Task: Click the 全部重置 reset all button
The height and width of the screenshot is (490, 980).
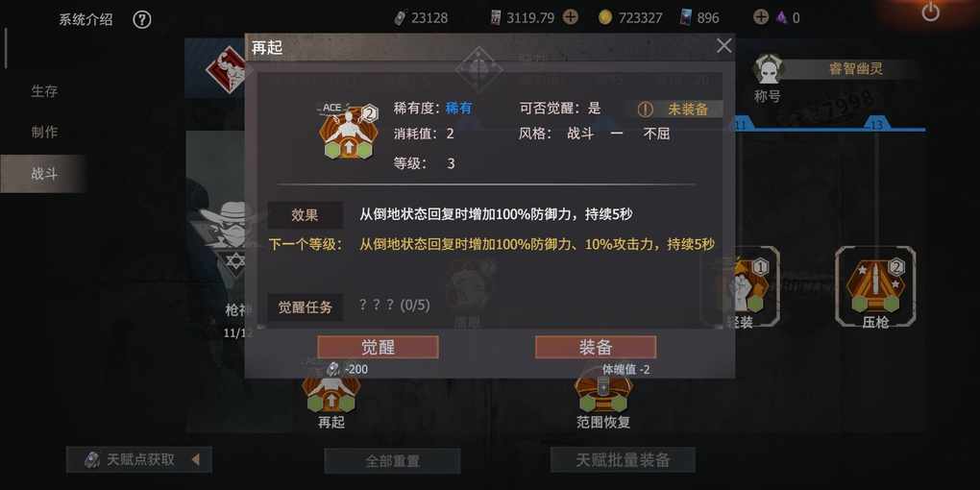Action: pyautogui.click(x=393, y=461)
